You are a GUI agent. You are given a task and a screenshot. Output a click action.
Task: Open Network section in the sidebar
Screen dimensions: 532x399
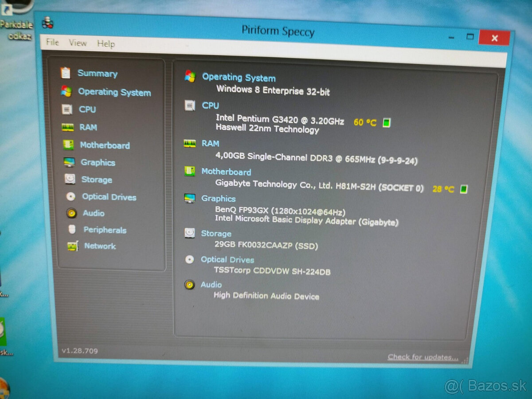point(100,246)
